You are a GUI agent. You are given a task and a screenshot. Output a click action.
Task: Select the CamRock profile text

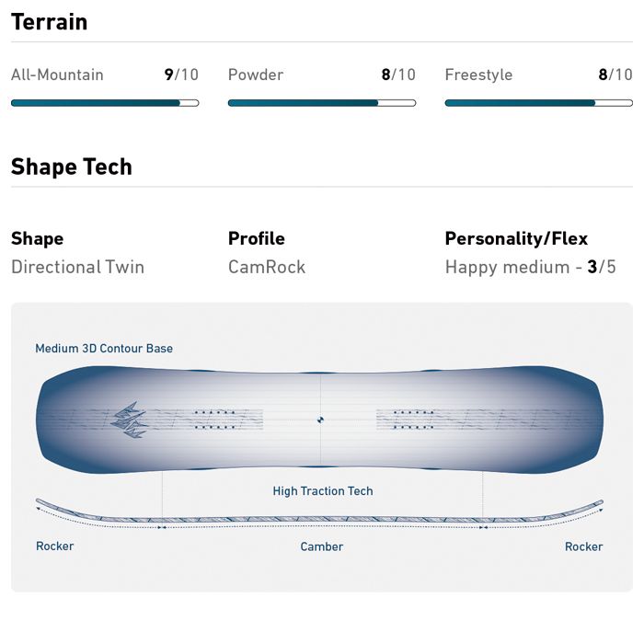(267, 267)
